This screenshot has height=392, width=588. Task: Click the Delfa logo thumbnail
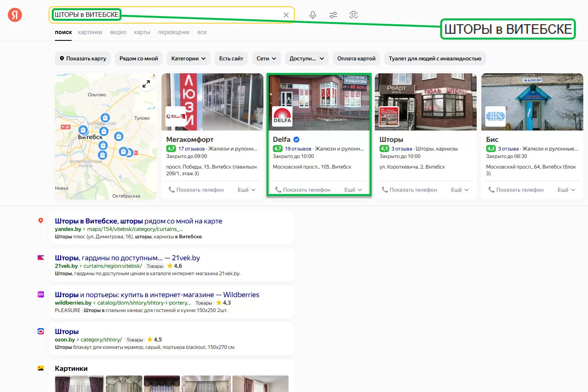pyautogui.click(x=282, y=116)
